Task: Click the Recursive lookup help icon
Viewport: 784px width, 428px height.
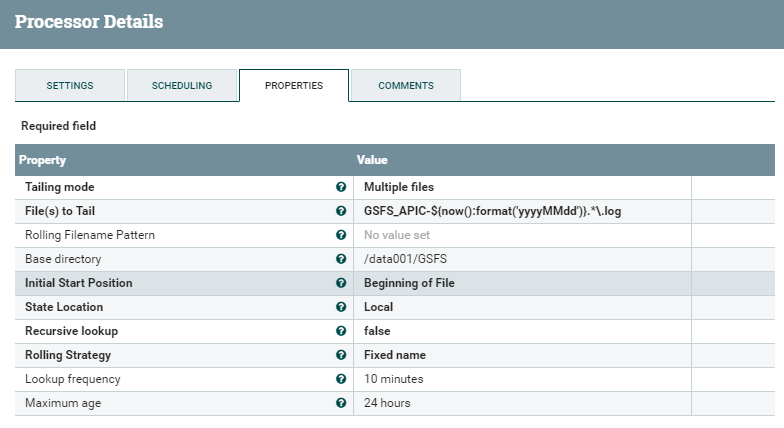Action: tap(341, 331)
